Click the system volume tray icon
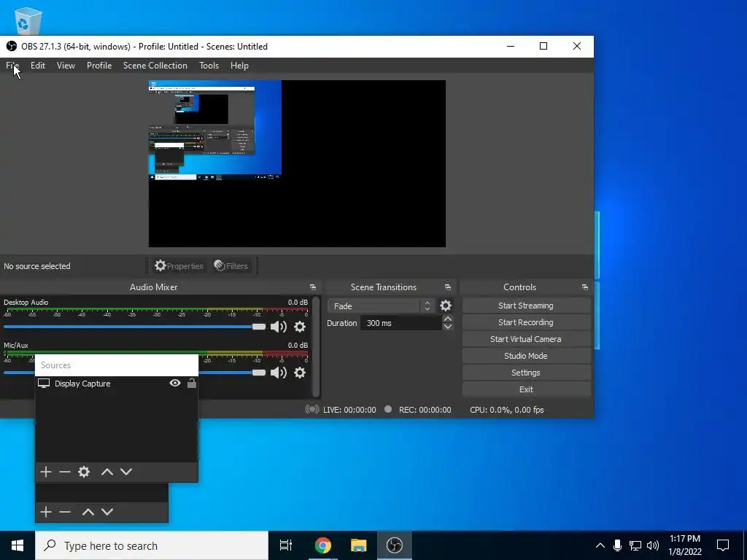Screen dimensions: 747x560 point(653,545)
